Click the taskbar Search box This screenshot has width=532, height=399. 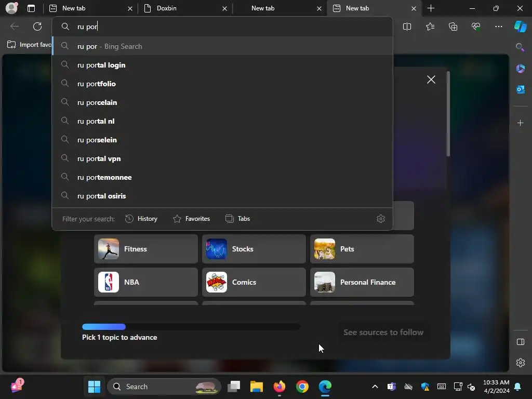point(164,387)
